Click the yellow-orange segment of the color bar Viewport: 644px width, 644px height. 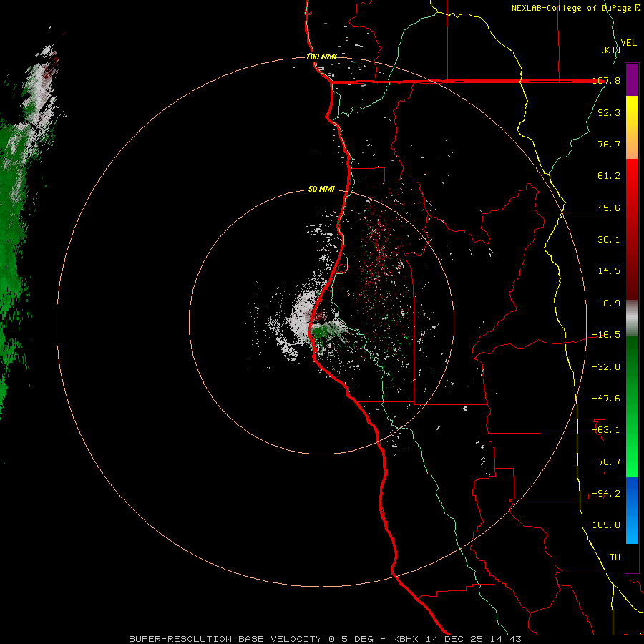632,127
